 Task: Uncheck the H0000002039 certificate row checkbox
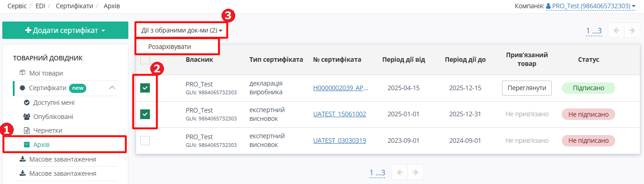(x=145, y=88)
